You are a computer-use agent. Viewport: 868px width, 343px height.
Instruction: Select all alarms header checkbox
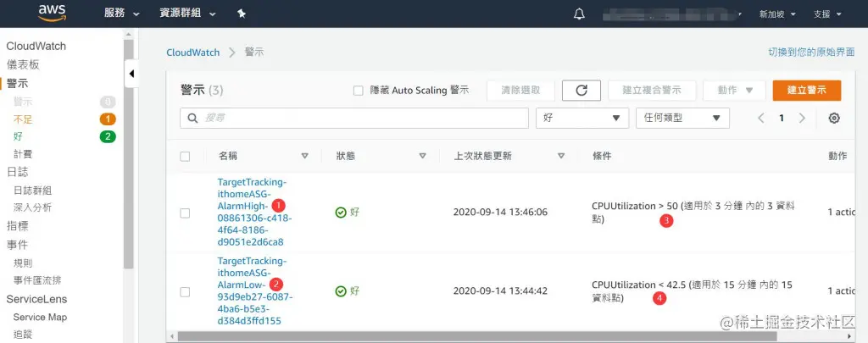(x=185, y=157)
